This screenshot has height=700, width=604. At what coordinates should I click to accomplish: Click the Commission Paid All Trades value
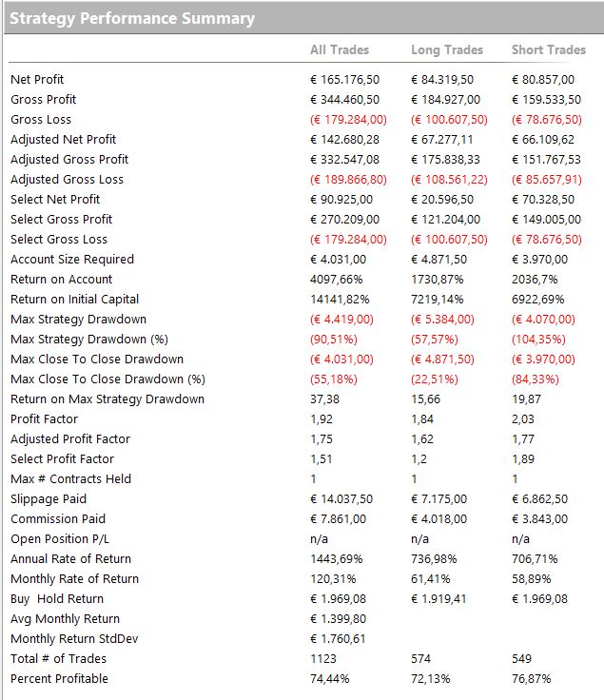point(338,518)
